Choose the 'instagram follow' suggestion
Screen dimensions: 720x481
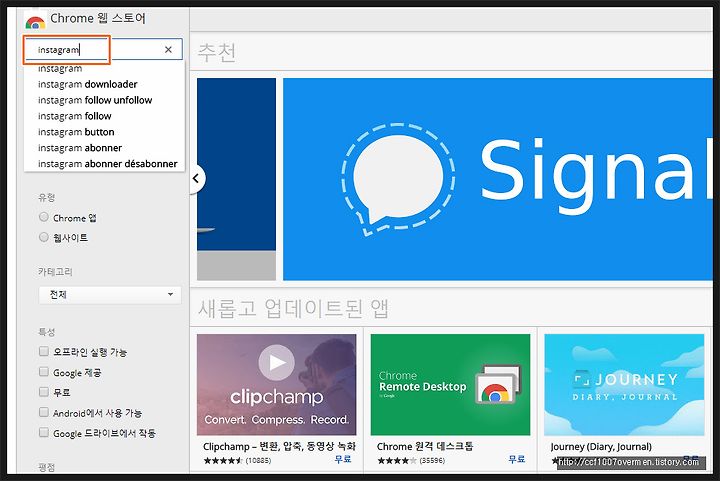tap(74, 116)
